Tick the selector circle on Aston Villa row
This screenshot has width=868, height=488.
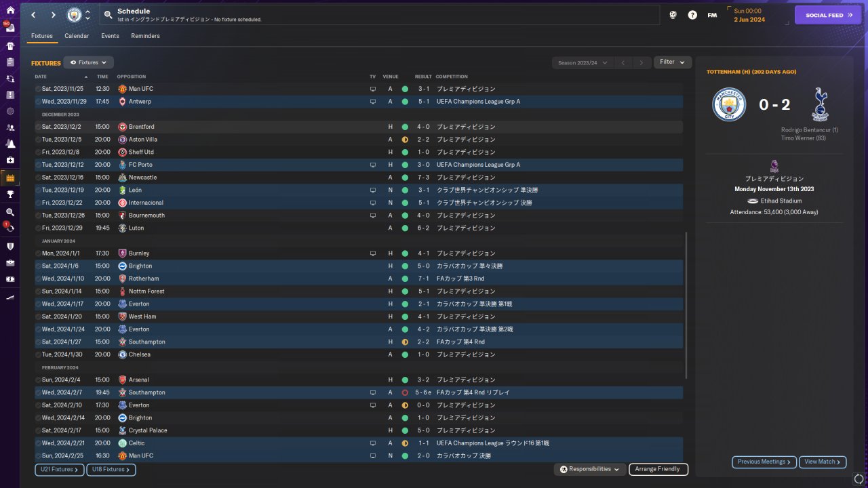pyautogui.click(x=38, y=140)
